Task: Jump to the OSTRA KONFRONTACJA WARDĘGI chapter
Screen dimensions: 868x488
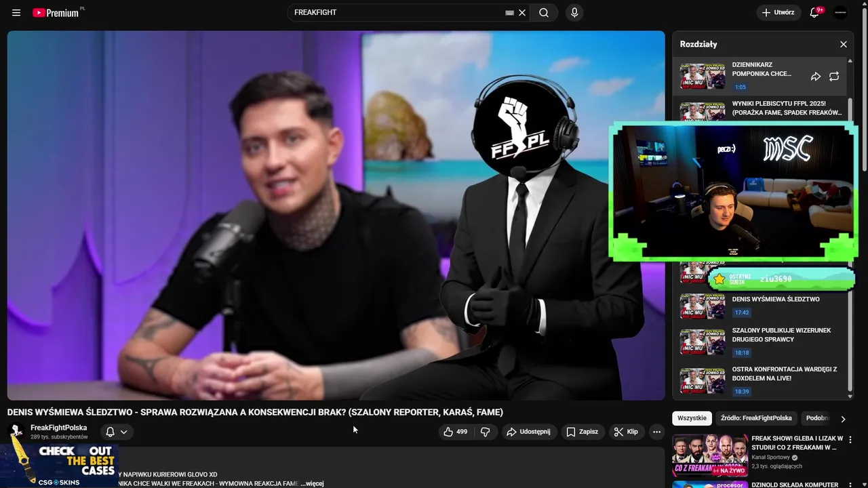Action: pos(785,373)
